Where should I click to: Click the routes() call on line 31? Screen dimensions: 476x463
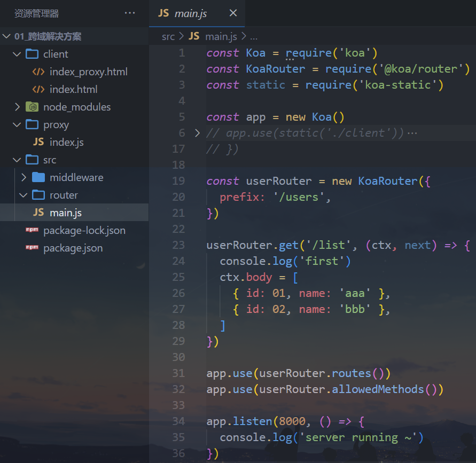click(361, 373)
